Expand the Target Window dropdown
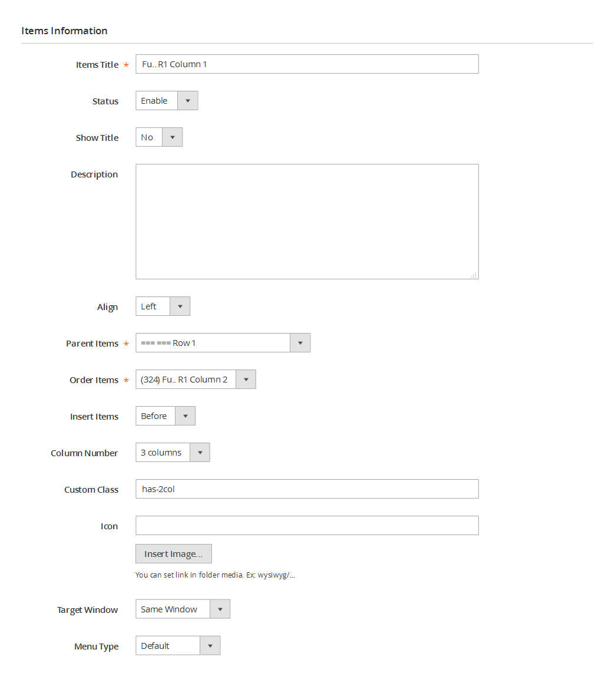Screen dimensions: 616x686 [183, 609]
